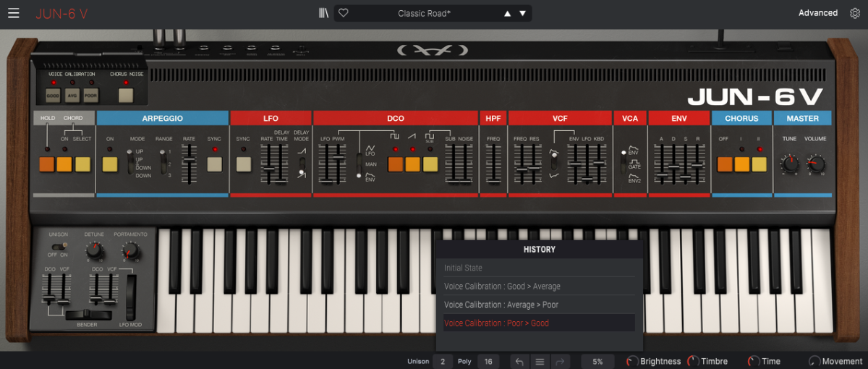
Task: Turn the Brightness macro knob
Action: [632, 361]
